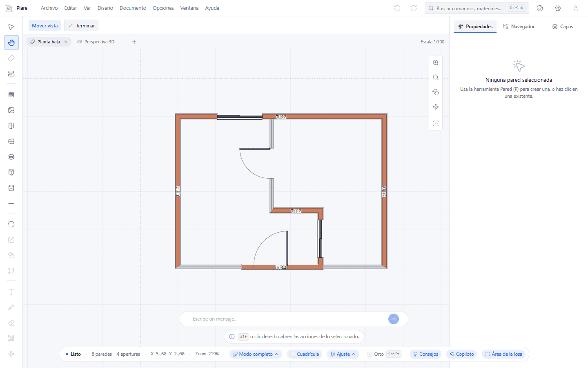This screenshot has height=368, width=588.
Task: Select the 3D box object tool
Action: [11, 172]
